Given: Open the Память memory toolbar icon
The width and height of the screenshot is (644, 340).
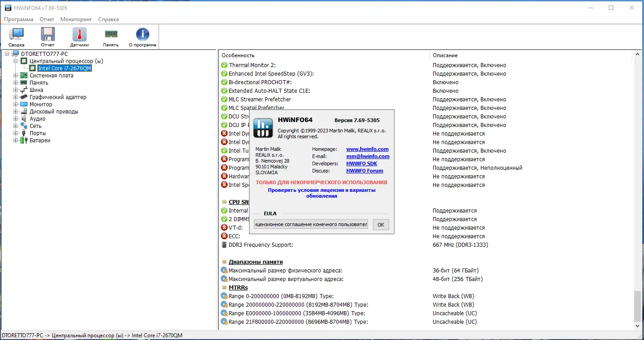Looking at the screenshot, I should 111,37.
